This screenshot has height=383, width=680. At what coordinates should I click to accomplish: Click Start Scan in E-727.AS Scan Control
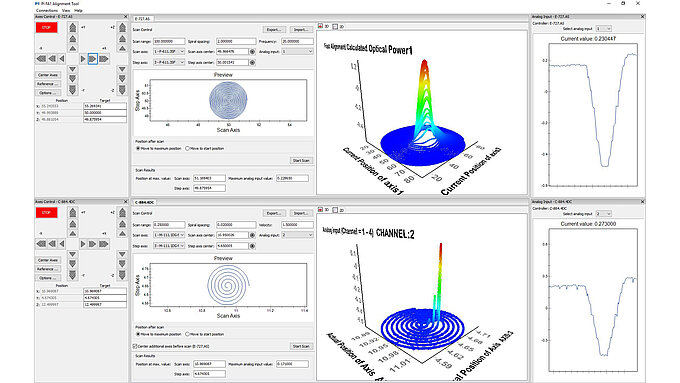(301, 160)
